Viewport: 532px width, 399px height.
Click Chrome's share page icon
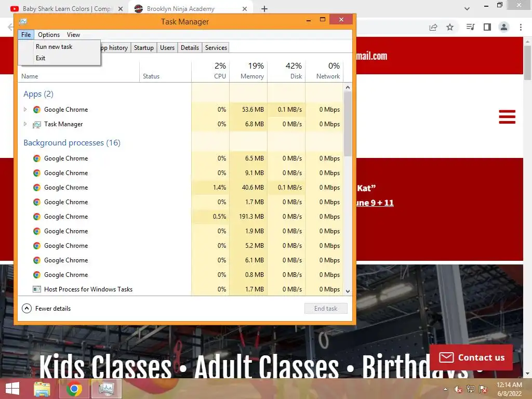tap(433, 27)
